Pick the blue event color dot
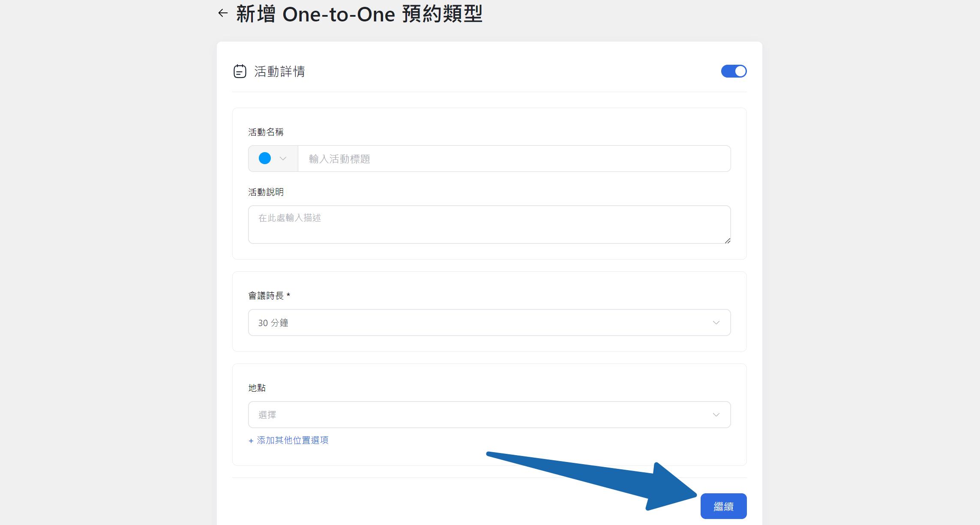The width and height of the screenshot is (980, 525). (x=265, y=159)
